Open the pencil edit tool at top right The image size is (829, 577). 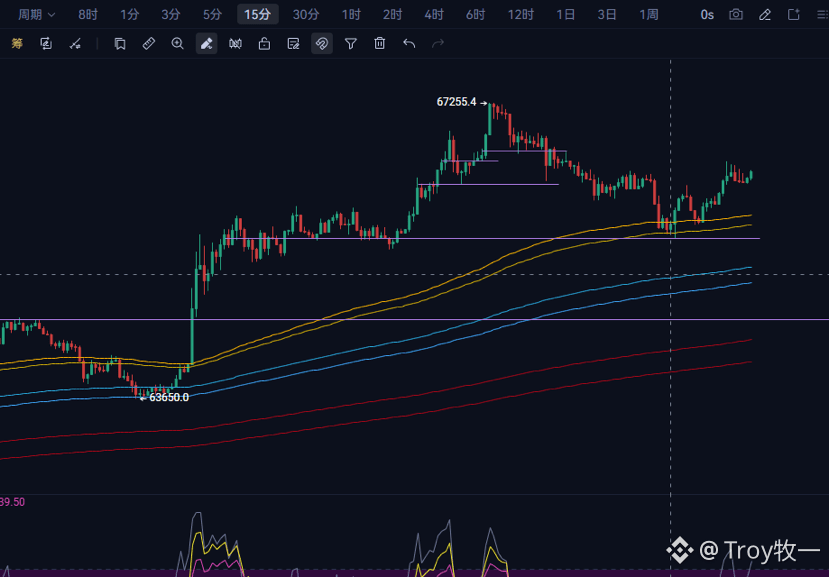pos(764,15)
